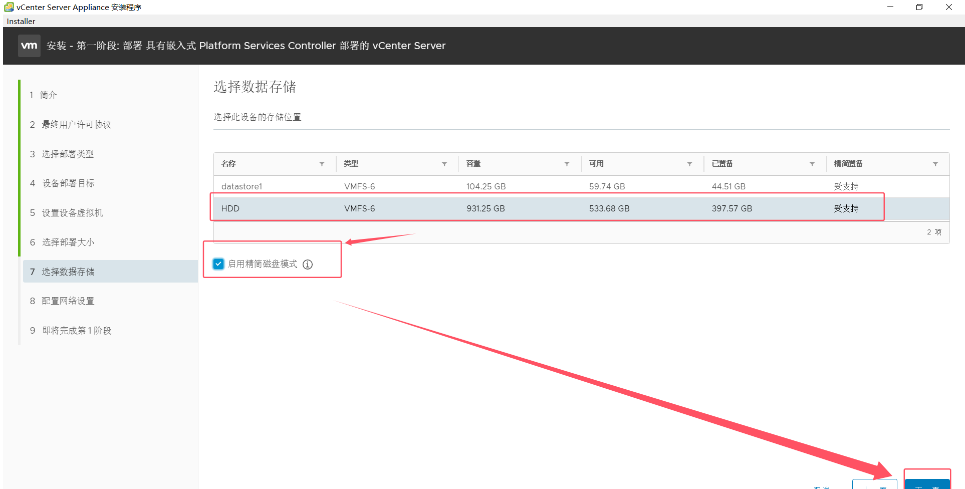
Task: Click the 104.25 GB capacity value
Action: click(x=485, y=186)
